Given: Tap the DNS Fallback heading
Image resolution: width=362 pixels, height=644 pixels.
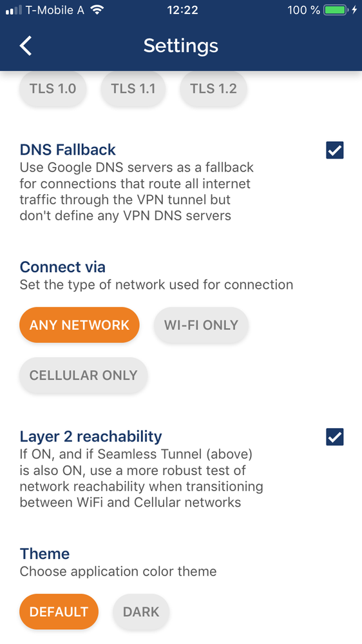Looking at the screenshot, I should [68, 150].
